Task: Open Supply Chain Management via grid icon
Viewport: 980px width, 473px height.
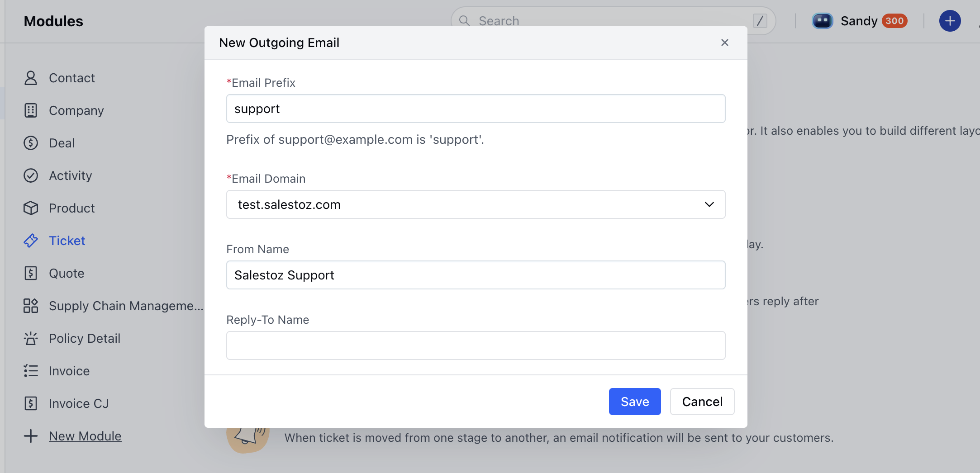Action: (x=31, y=306)
